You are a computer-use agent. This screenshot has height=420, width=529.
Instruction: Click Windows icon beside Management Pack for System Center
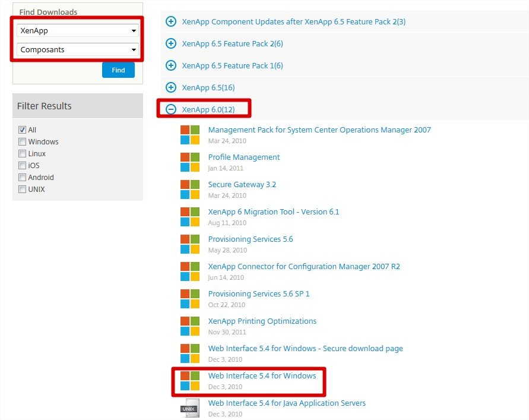click(190, 135)
